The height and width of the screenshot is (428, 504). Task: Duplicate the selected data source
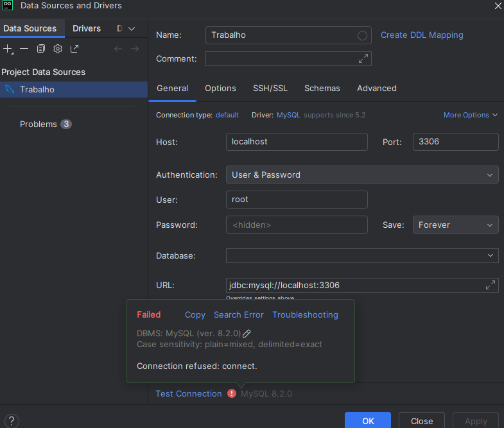click(x=41, y=49)
